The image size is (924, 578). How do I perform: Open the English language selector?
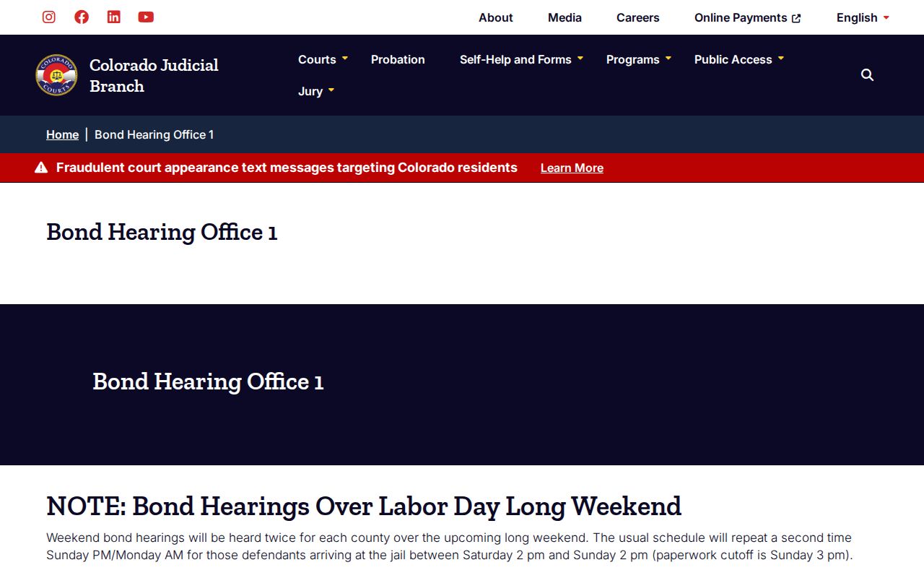[x=863, y=17]
